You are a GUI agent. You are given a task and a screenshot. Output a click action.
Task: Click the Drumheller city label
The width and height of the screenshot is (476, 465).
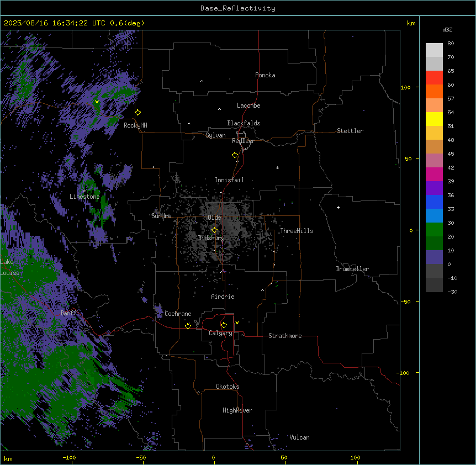pyautogui.click(x=352, y=269)
